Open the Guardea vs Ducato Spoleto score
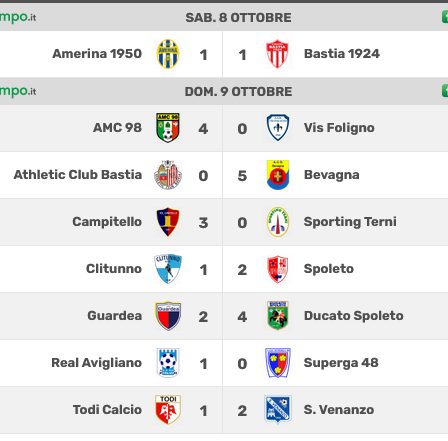The image size is (448, 441). click(x=223, y=316)
